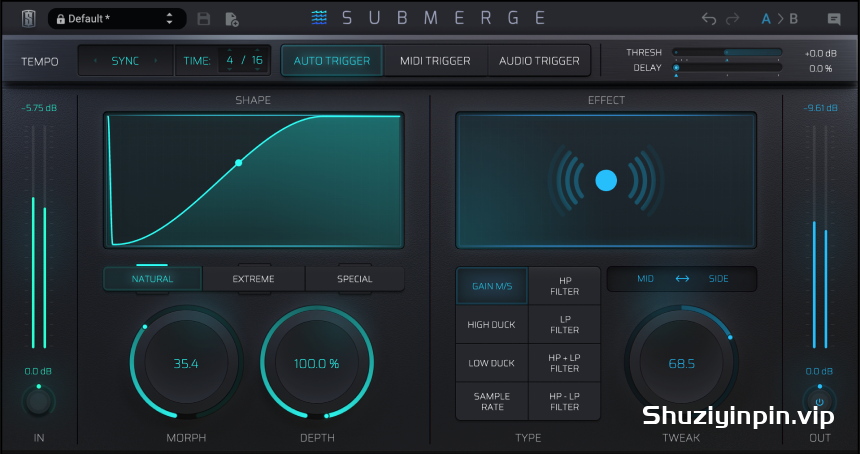Click the undo arrow icon
Image resolution: width=860 pixels, height=454 pixels.
[709, 19]
